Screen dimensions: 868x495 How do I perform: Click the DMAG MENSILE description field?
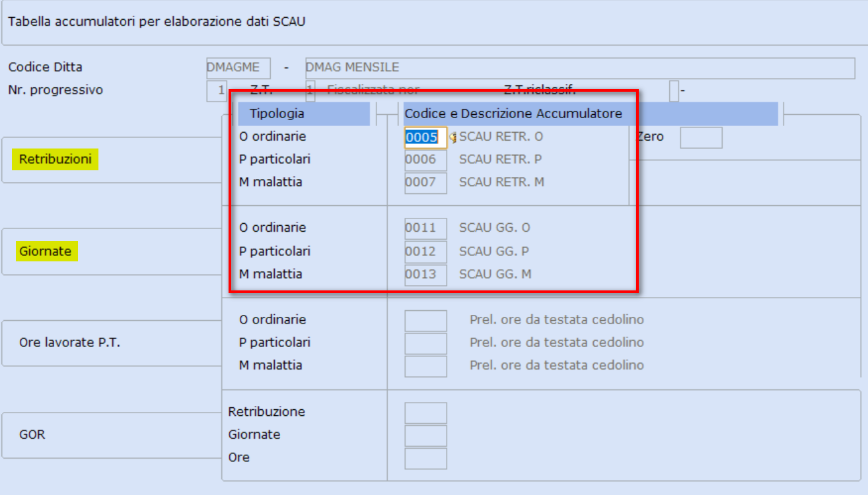pos(580,67)
